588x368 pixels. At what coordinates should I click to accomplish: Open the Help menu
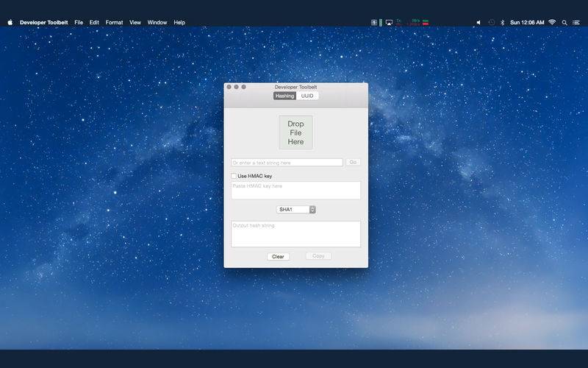[x=179, y=23]
